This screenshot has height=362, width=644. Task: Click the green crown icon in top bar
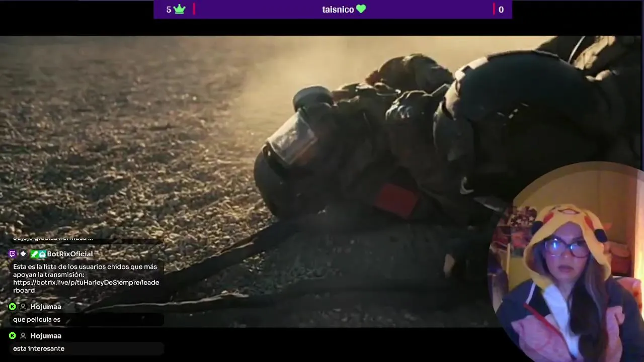(179, 9)
